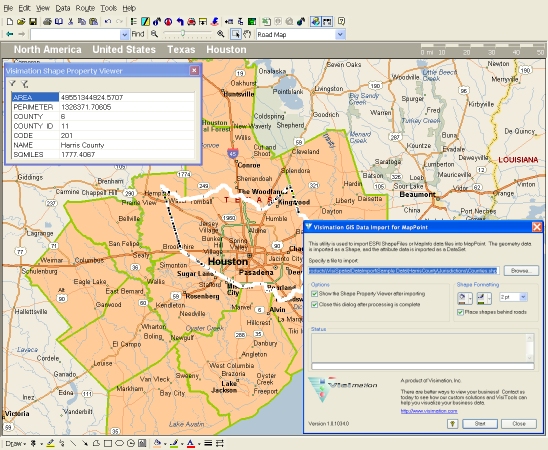This screenshot has height=450, width=548.
Task: Toggle Close this dialog after processing checkbox
Action: tap(314, 305)
